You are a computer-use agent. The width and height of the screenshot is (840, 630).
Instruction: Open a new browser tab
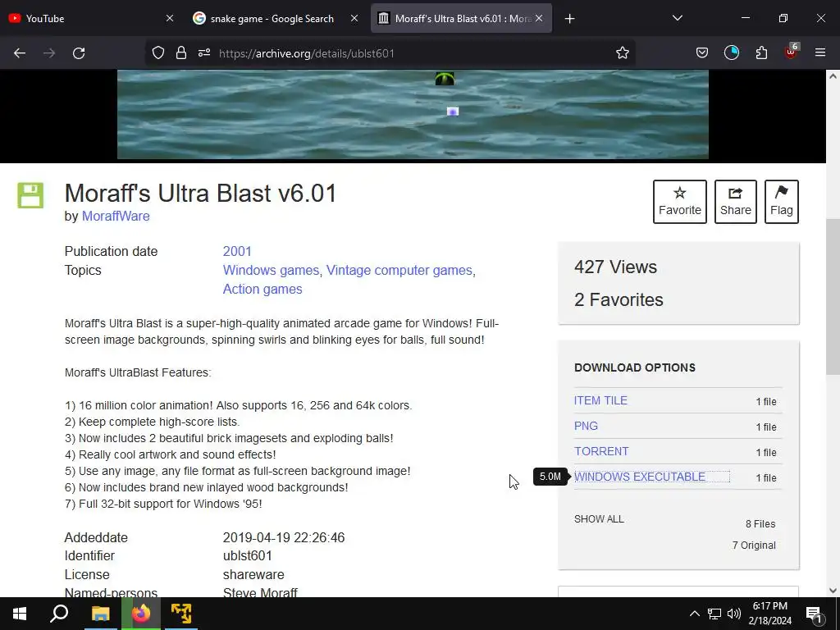point(569,19)
